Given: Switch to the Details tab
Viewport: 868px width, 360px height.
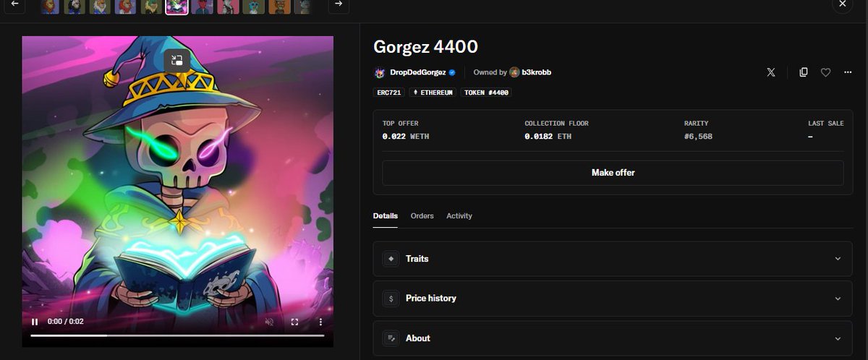Looking at the screenshot, I should (x=386, y=215).
